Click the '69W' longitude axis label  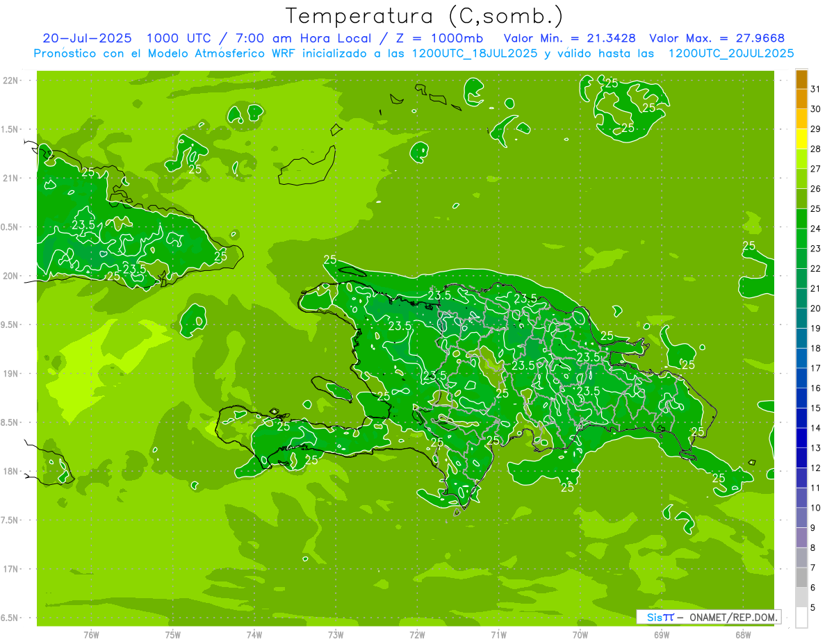(x=662, y=634)
